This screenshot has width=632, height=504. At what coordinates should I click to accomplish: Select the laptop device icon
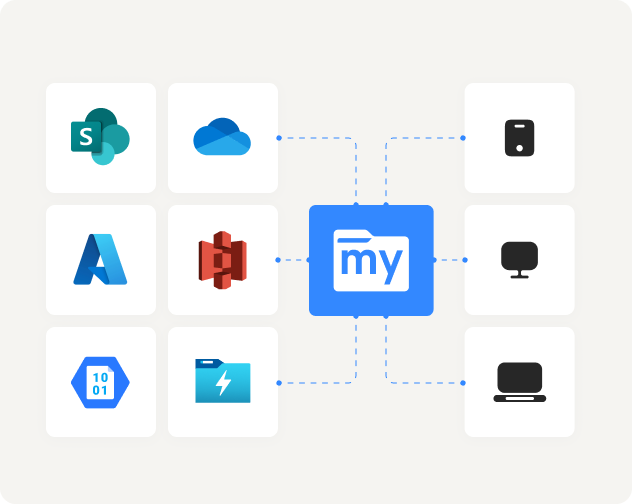519,382
